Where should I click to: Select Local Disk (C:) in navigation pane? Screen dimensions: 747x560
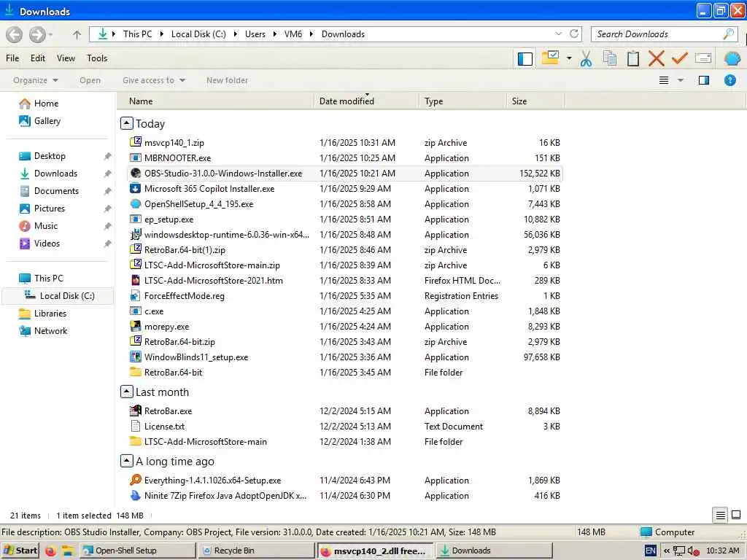[x=58, y=296]
